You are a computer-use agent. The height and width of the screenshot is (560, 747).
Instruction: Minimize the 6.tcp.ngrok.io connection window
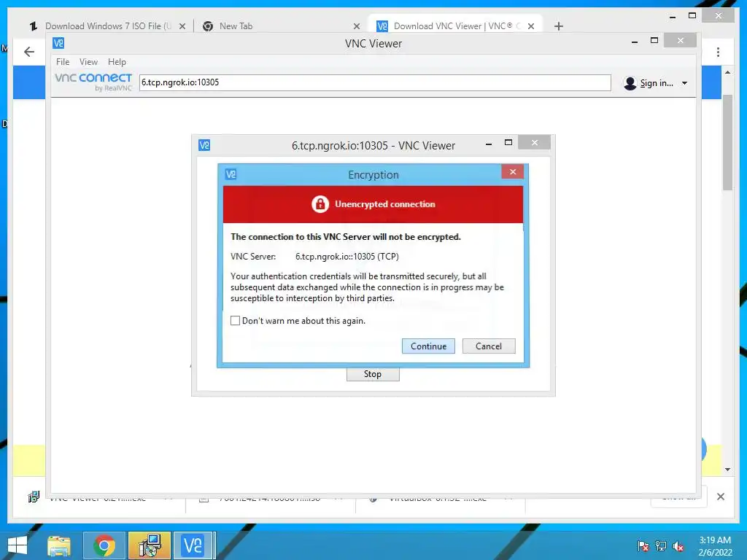pos(488,144)
